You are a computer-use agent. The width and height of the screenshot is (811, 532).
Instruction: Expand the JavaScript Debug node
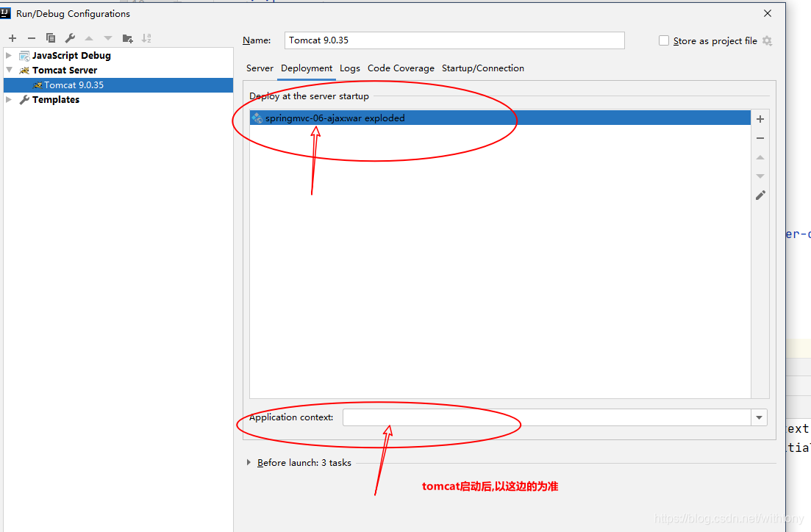click(8, 55)
